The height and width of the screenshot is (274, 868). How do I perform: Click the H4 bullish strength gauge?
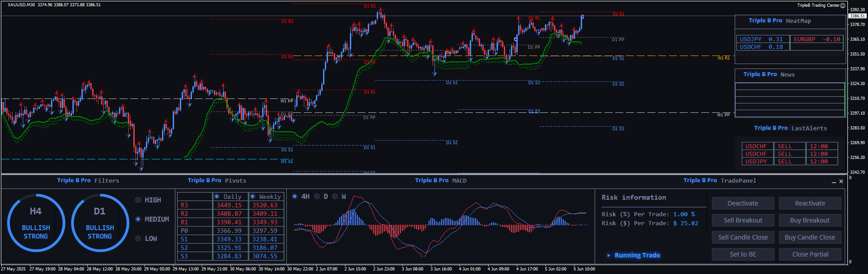[x=36, y=223]
